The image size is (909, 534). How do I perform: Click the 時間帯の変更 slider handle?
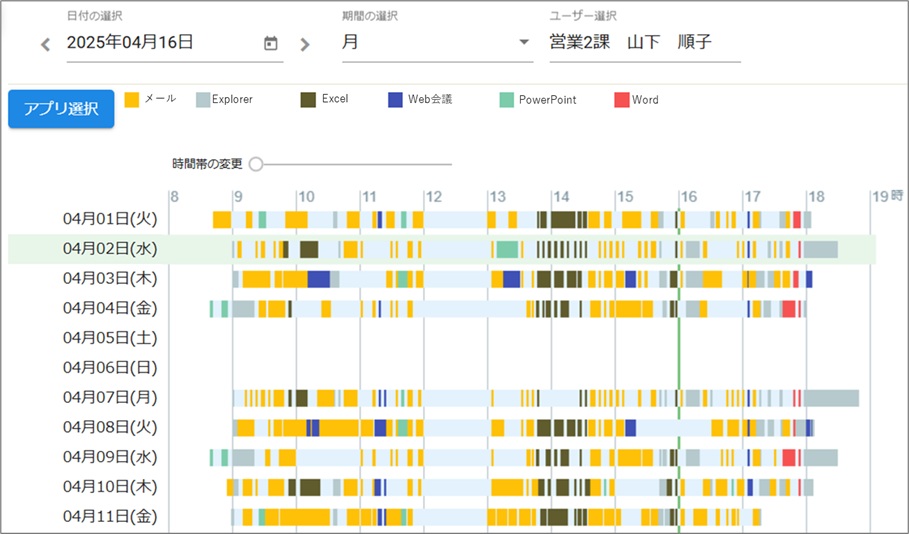tap(256, 164)
